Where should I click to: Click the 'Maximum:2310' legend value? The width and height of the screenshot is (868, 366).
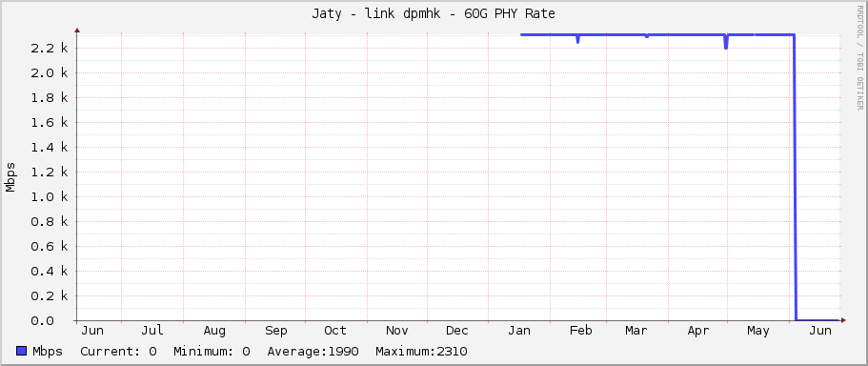421,352
